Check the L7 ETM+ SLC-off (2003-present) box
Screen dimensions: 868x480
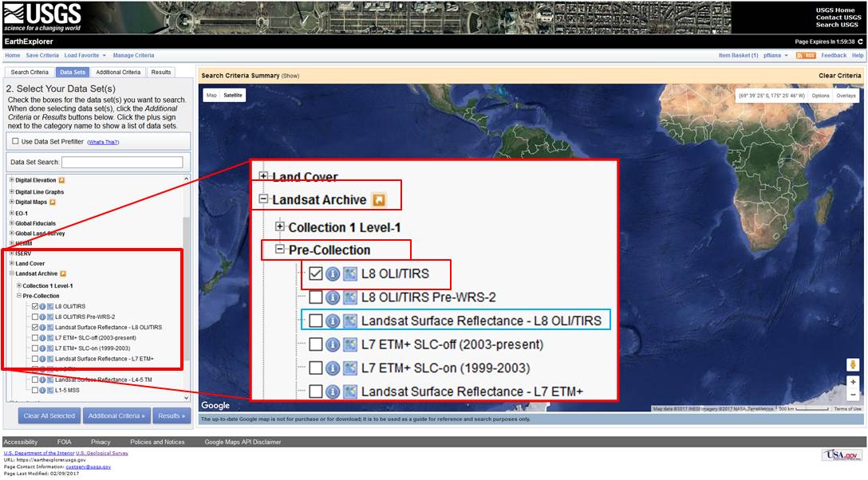(34, 338)
